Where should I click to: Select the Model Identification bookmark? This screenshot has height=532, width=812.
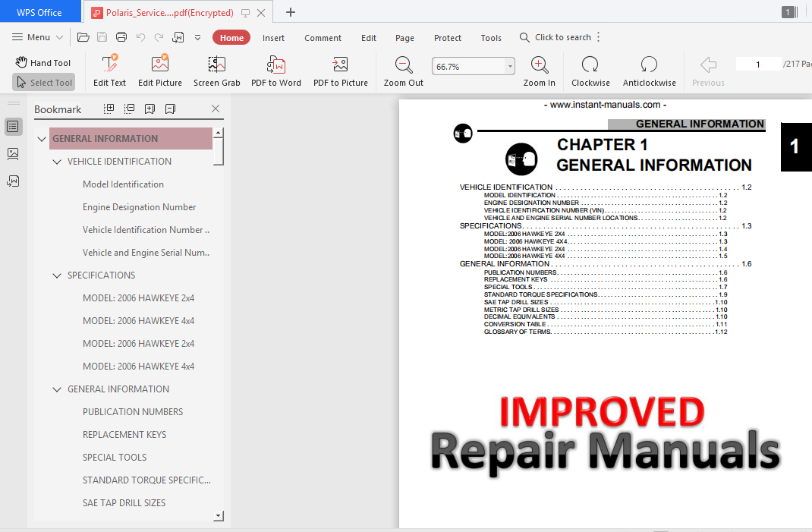point(123,184)
